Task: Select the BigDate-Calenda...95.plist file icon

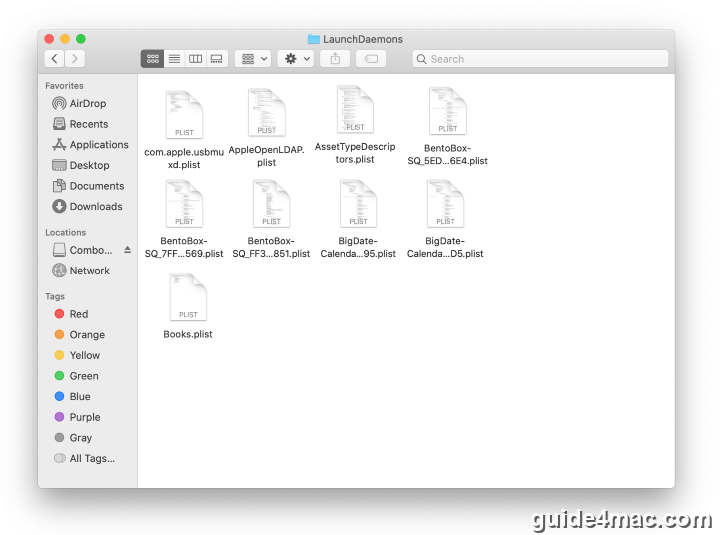Action: coord(358,203)
